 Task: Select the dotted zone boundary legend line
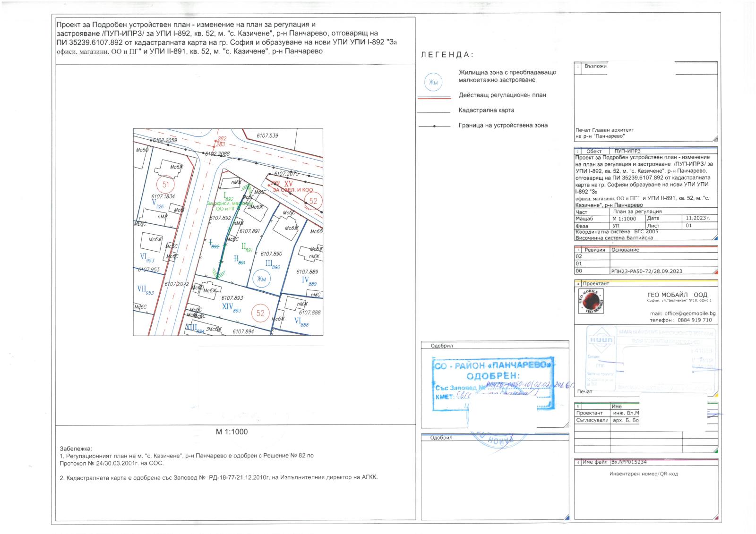(x=434, y=126)
